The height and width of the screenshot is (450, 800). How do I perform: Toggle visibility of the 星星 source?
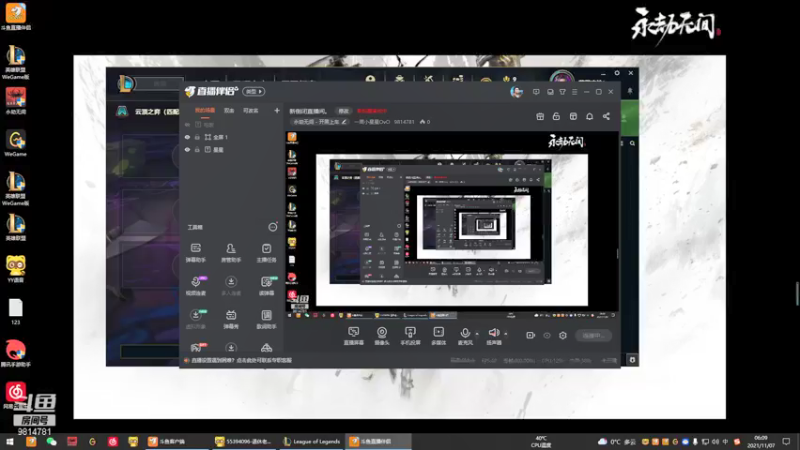point(187,149)
